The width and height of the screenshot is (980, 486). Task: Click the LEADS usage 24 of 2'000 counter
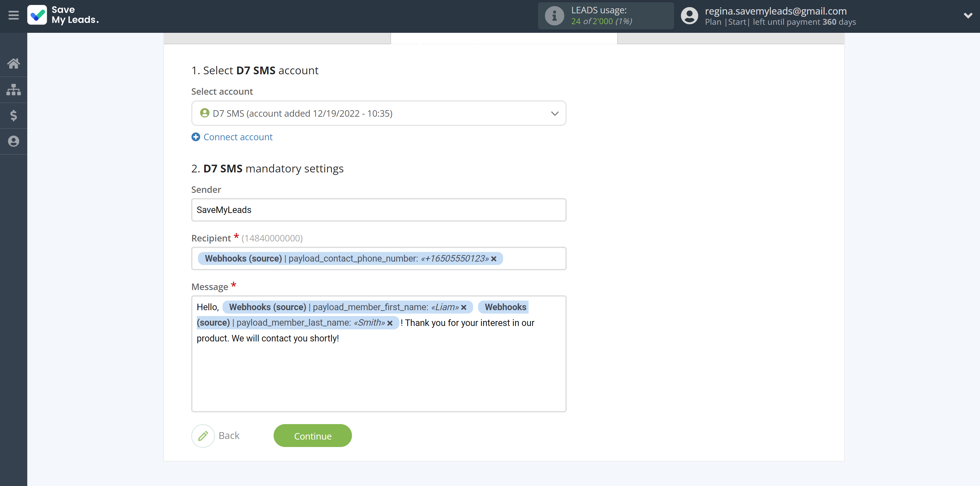(601, 21)
